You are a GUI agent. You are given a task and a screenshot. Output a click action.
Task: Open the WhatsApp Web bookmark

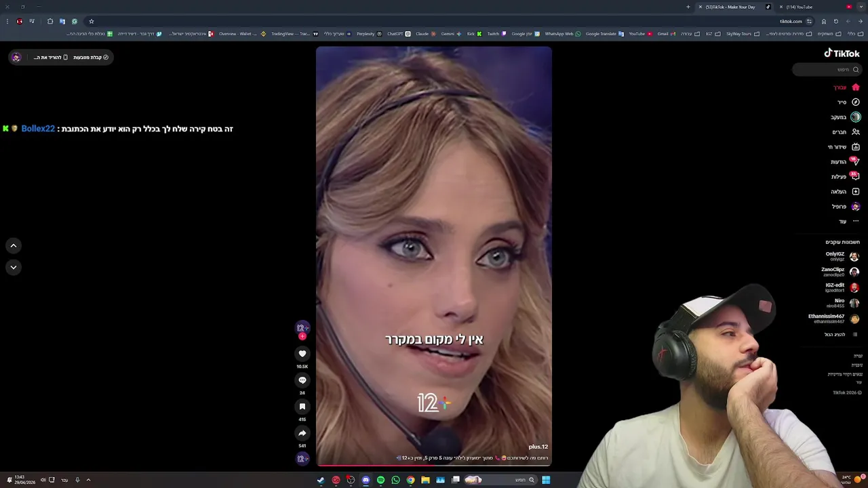(x=563, y=34)
